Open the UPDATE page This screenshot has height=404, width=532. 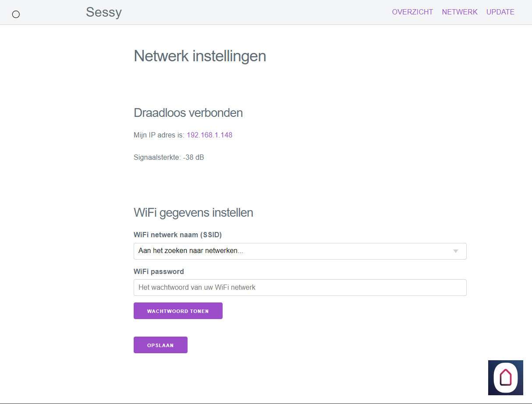tap(500, 12)
